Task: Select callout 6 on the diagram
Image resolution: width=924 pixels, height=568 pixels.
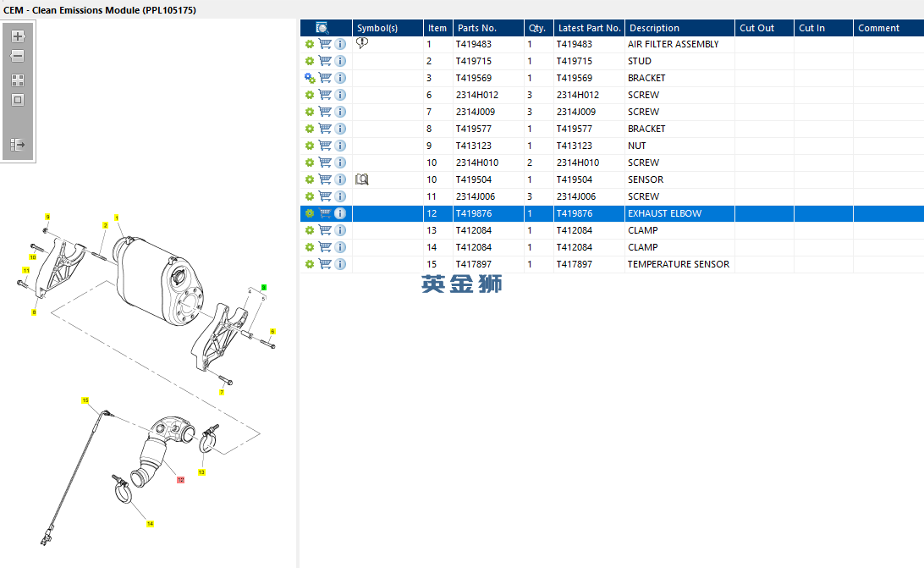Action: [272, 332]
